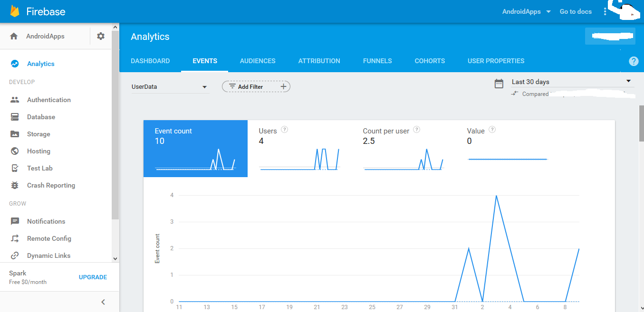The image size is (644, 312).
Task: Switch to the Dashboard tab
Action: (x=150, y=61)
